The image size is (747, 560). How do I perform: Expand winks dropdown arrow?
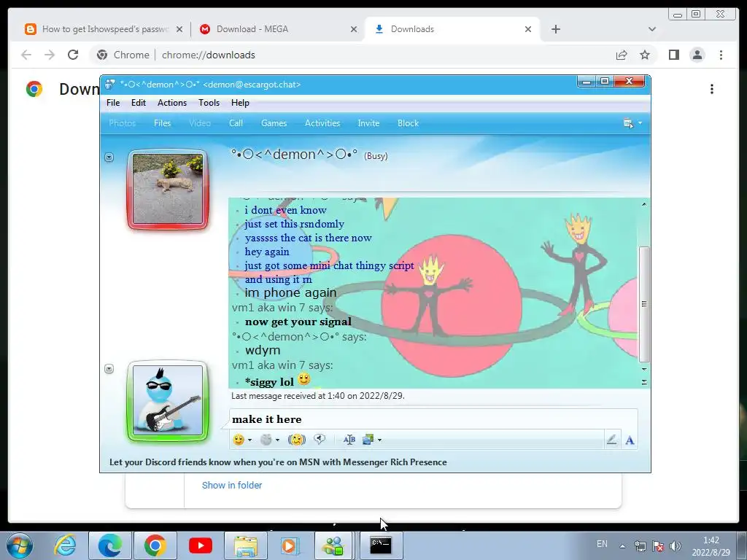277,440
